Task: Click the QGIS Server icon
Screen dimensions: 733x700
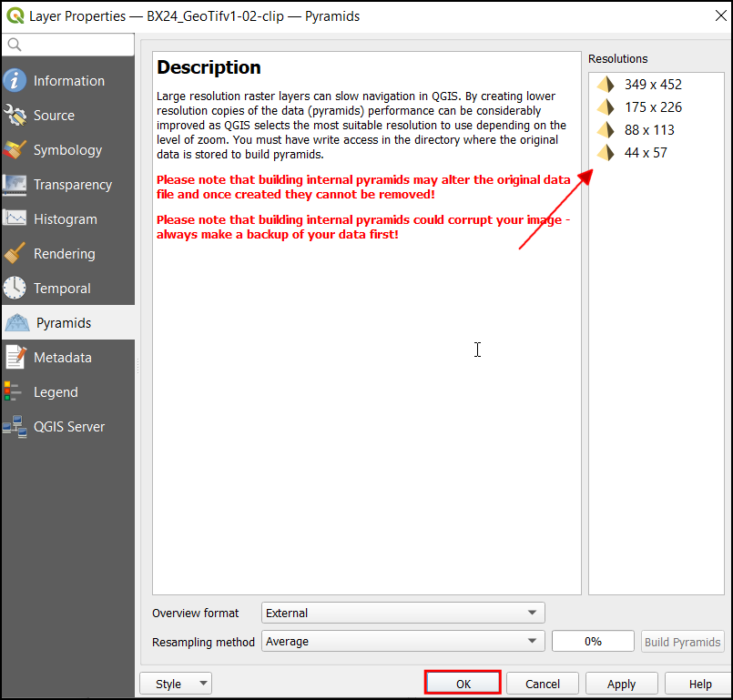Action: pos(14,427)
